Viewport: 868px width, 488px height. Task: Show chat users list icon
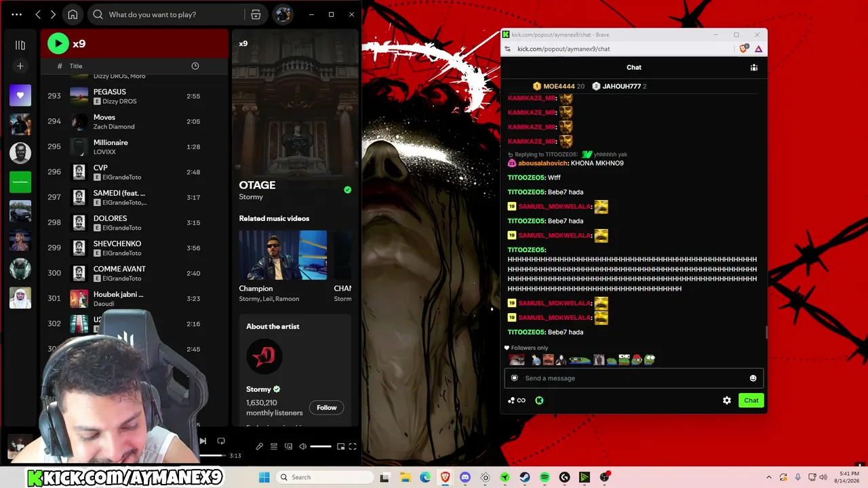coord(754,67)
